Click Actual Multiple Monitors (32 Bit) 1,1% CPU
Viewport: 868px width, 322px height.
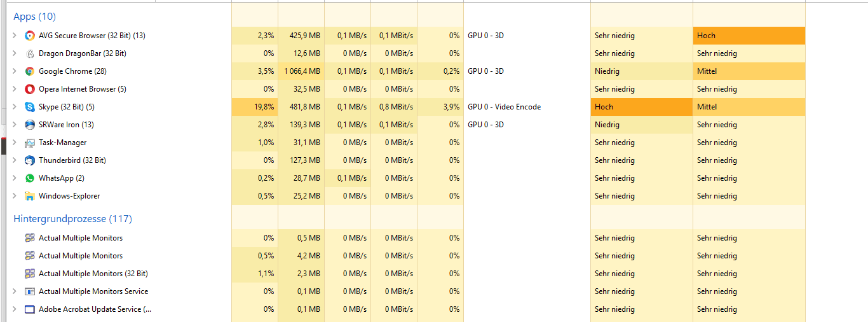coord(266,274)
